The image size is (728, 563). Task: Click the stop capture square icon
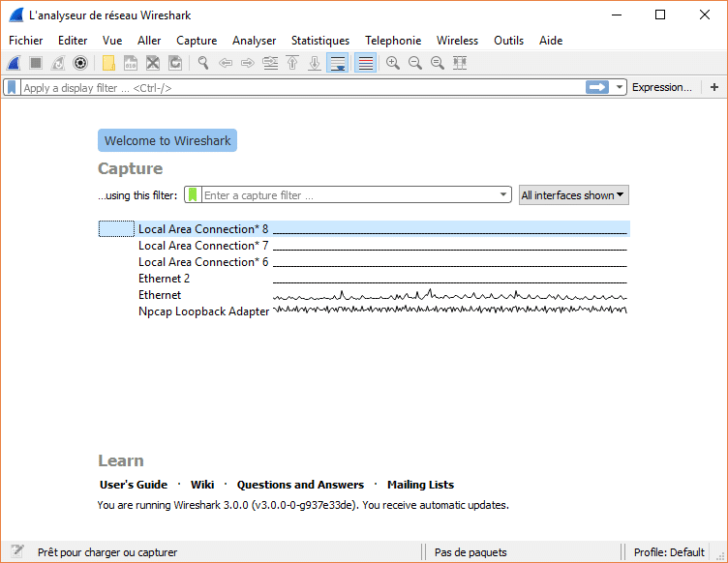click(x=36, y=63)
